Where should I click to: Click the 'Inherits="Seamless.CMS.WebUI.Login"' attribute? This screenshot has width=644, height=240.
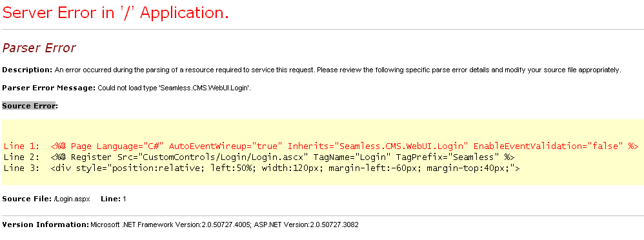[x=378, y=146]
